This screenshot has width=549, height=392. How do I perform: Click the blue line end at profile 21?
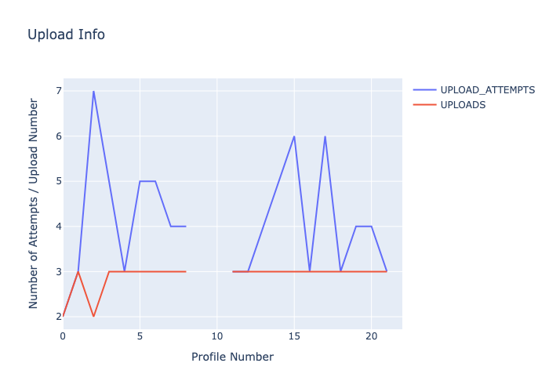(387, 271)
